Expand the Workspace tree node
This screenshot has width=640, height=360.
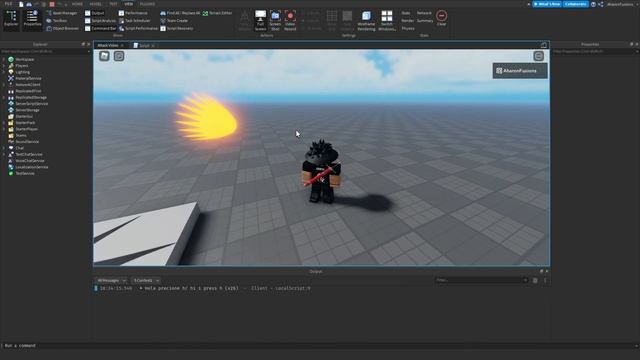(4, 60)
